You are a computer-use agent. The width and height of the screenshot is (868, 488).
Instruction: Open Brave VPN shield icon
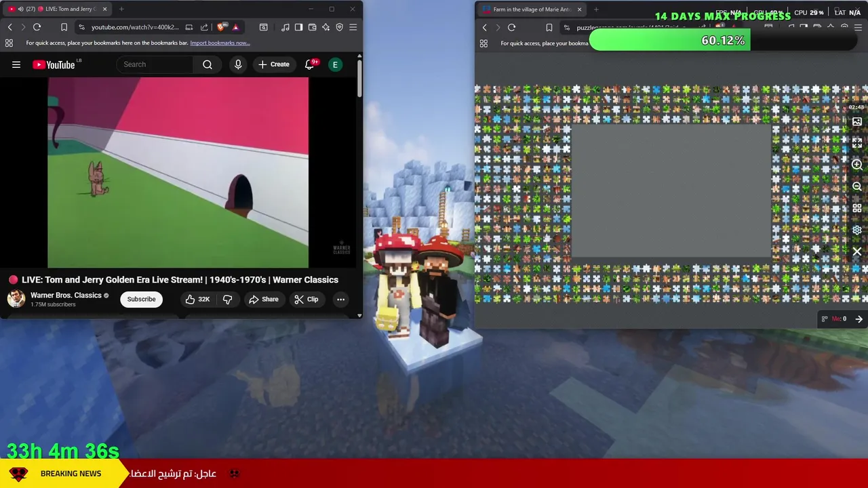click(340, 27)
